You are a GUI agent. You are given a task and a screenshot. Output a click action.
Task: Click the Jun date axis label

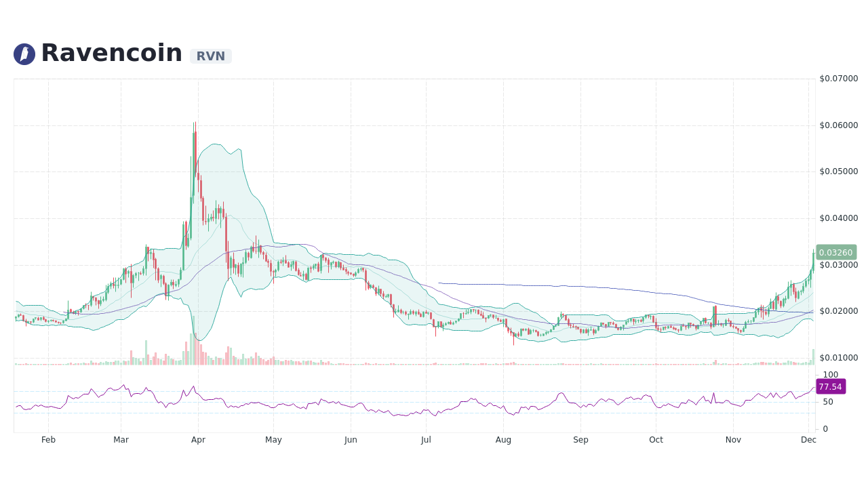tap(351, 440)
